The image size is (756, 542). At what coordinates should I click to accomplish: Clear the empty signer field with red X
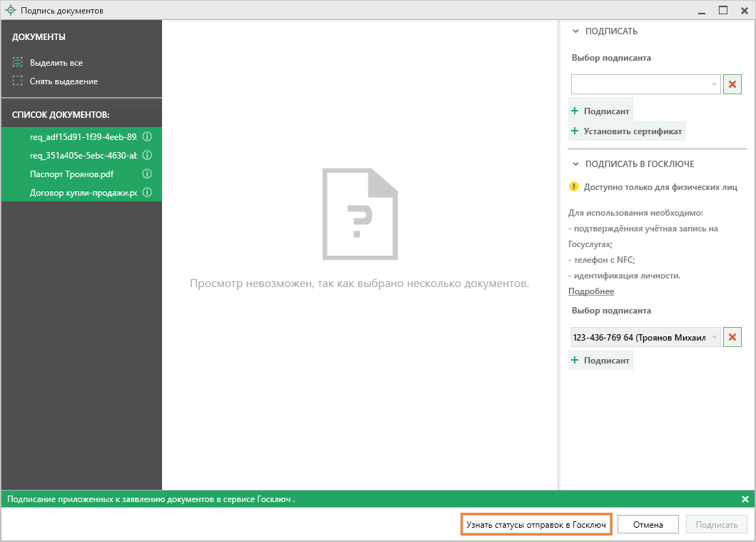coord(732,84)
